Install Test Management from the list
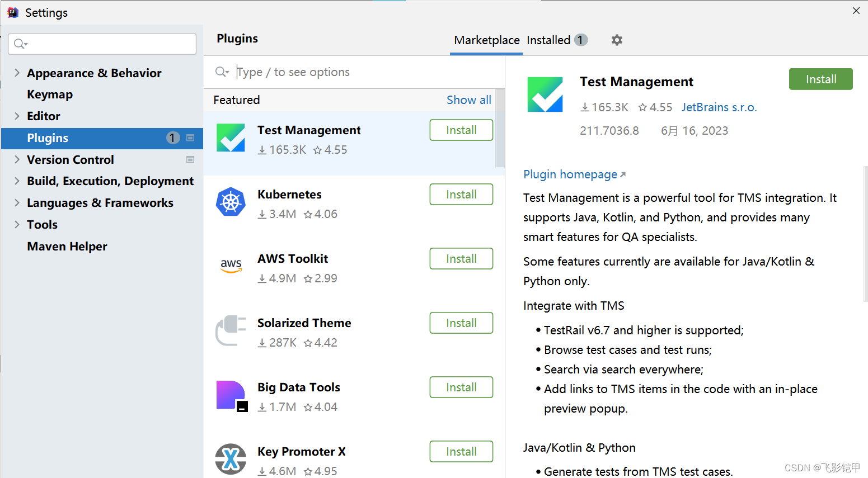Image resolution: width=868 pixels, height=478 pixels. pos(461,130)
